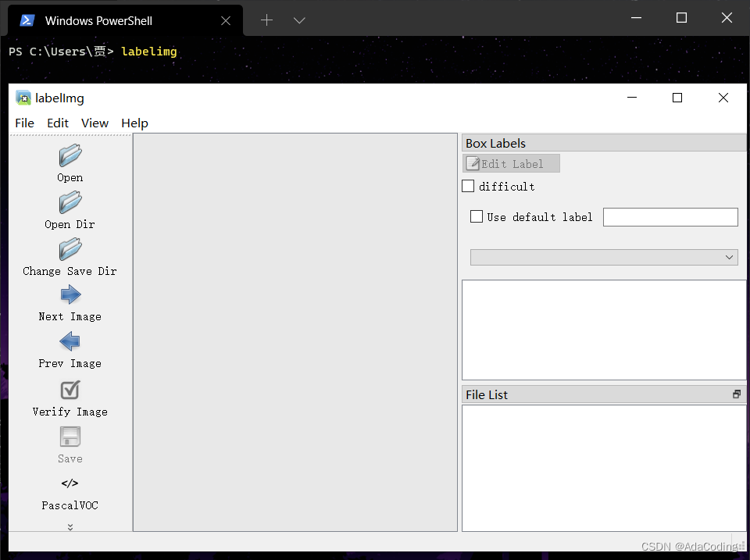Click the Edit Label button
Screen dimensions: 750x560
511,163
